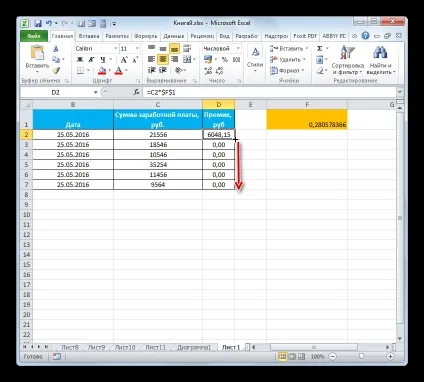
Task: Toggle bottom vertical alignment
Action: (174, 49)
